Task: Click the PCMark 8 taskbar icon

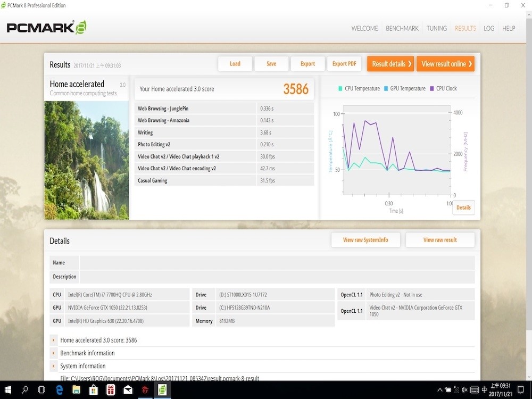Action: click(x=162, y=390)
